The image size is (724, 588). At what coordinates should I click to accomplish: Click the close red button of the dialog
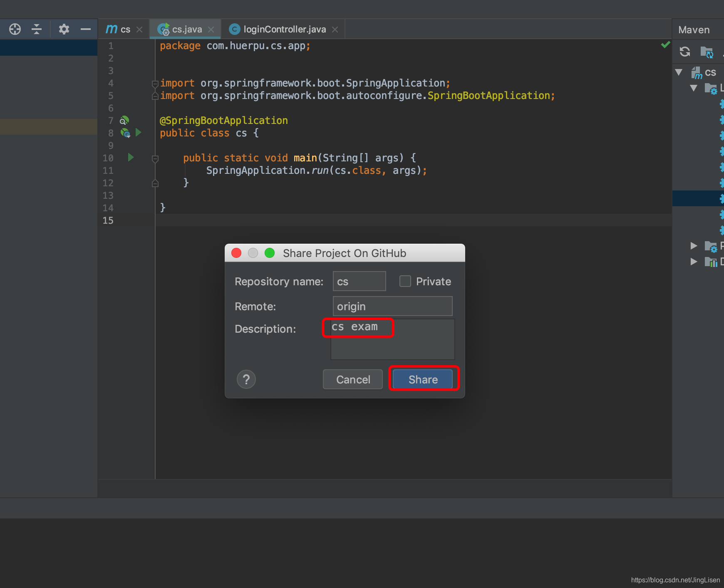coord(236,253)
